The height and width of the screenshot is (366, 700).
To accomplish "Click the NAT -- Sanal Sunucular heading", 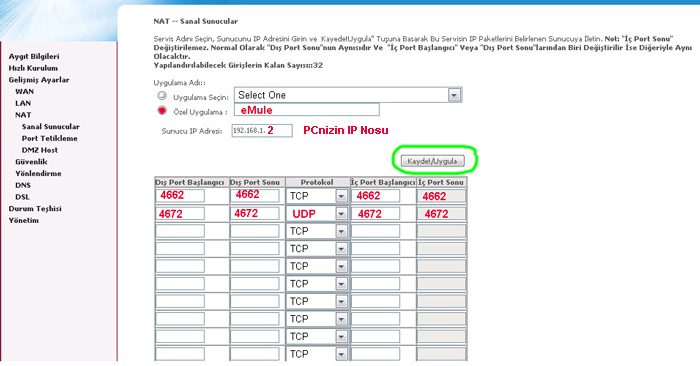I will pos(196,21).
